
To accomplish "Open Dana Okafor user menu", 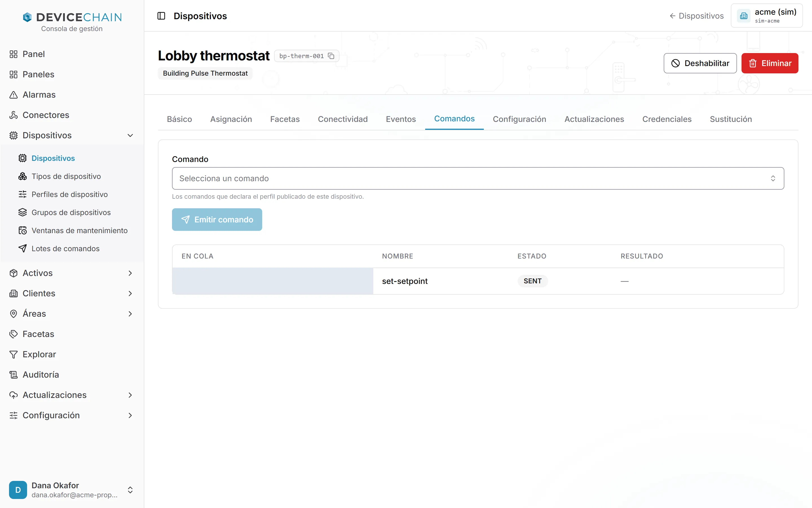I will [72, 490].
